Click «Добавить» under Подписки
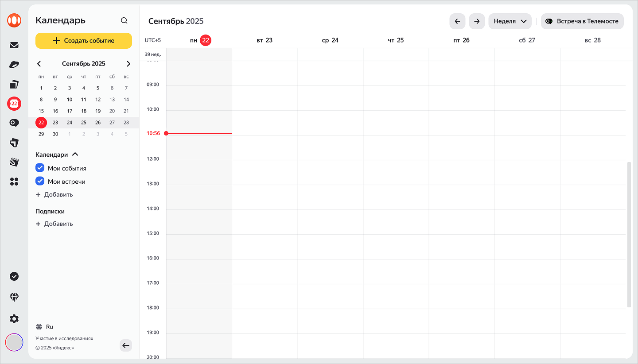Viewport: 638px width, 364px height. [54, 224]
